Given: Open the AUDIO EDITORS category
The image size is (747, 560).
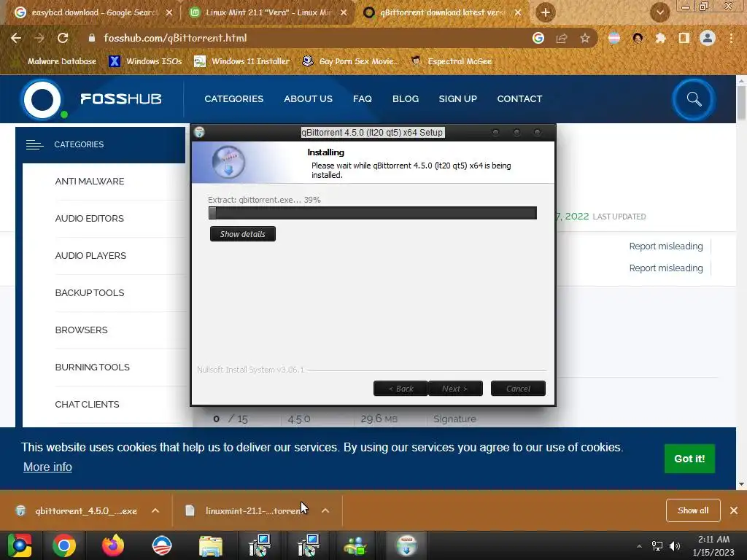Looking at the screenshot, I should [x=90, y=219].
